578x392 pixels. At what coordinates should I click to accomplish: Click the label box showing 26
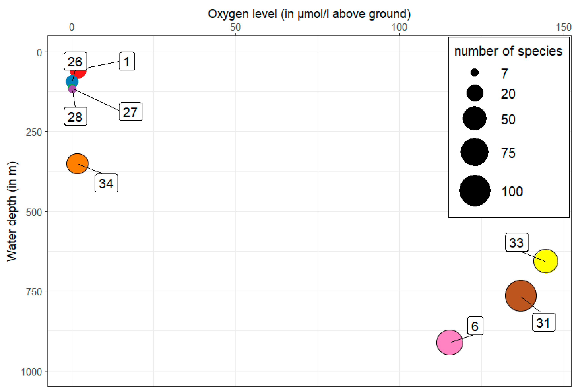coord(75,61)
